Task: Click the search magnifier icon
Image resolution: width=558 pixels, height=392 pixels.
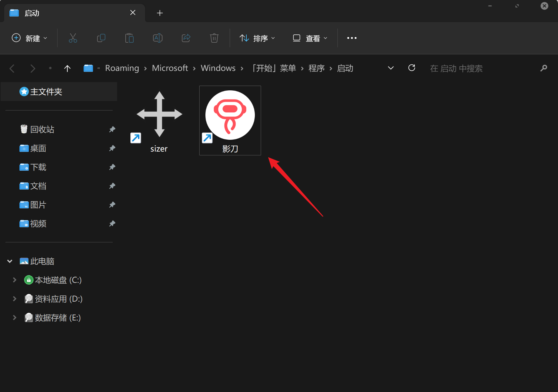Action: pos(544,68)
